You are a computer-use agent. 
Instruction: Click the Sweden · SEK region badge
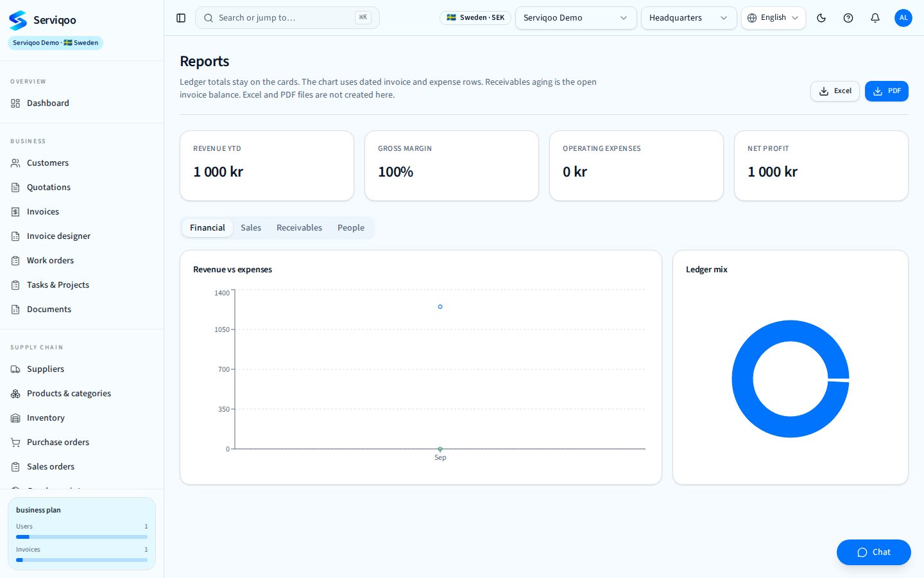pyautogui.click(x=475, y=18)
